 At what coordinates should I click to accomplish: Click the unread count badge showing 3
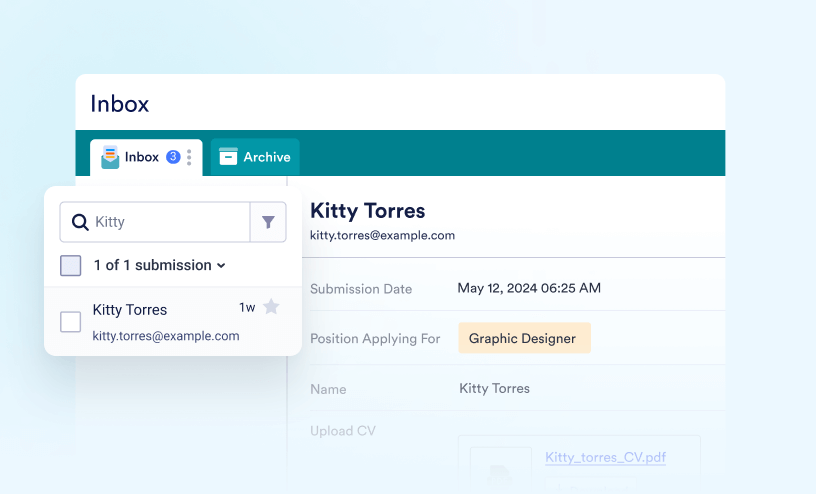coord(173,157)
